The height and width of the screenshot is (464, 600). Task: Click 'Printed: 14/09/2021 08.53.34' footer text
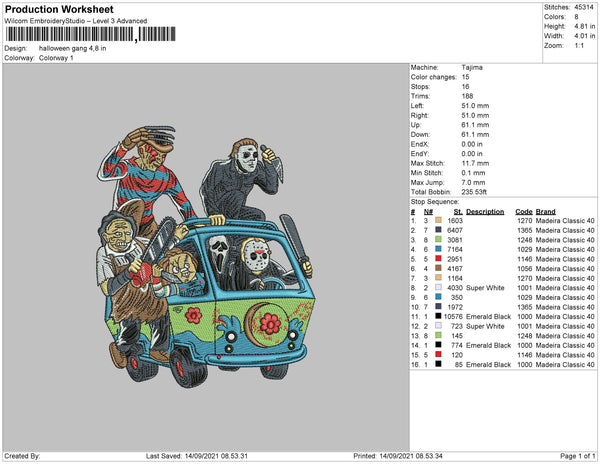(398, 456)
